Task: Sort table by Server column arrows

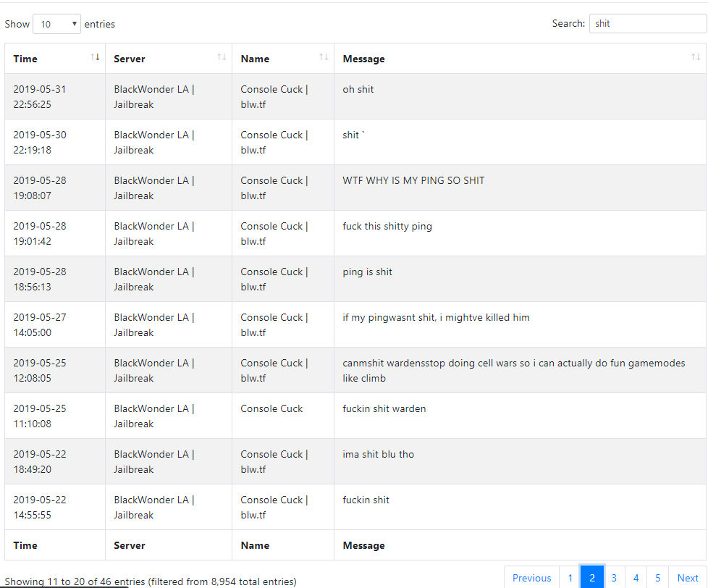Action: (222, 57)
